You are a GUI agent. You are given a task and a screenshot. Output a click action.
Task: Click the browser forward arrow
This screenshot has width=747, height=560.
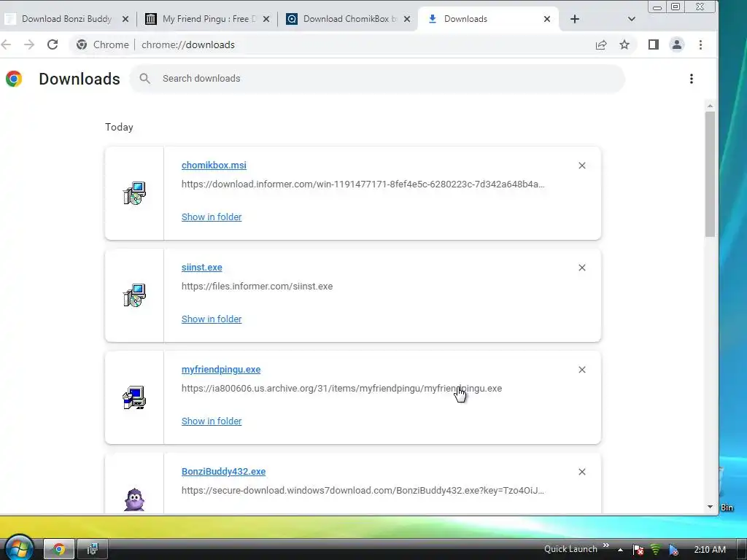click(29, 44)
